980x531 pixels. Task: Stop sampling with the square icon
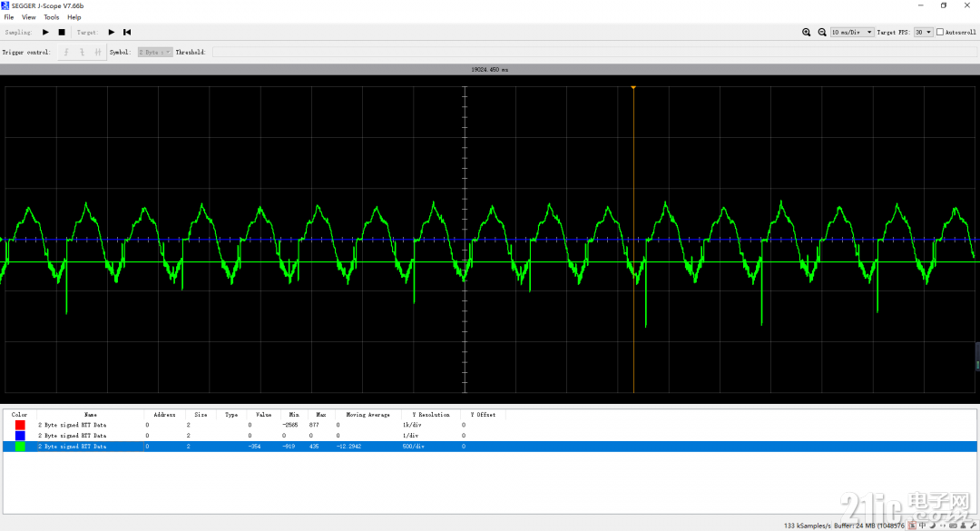pos(62,32)
